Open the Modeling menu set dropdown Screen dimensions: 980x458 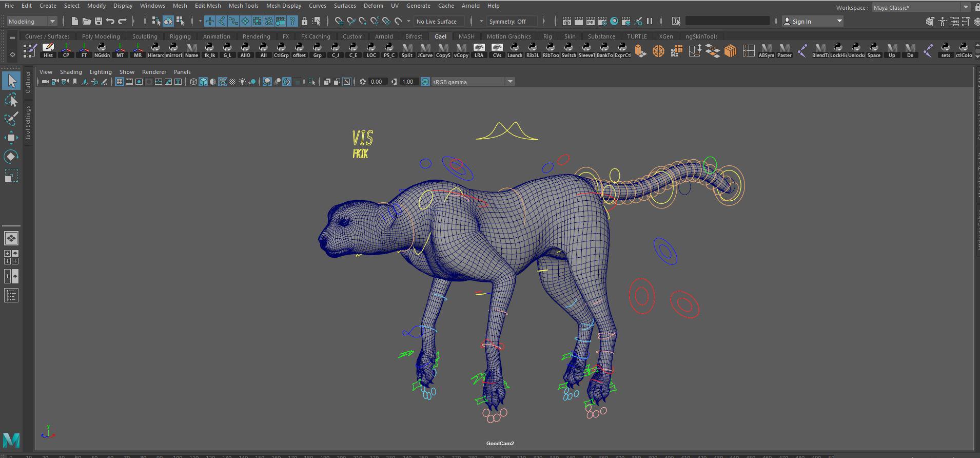point(32,21)
